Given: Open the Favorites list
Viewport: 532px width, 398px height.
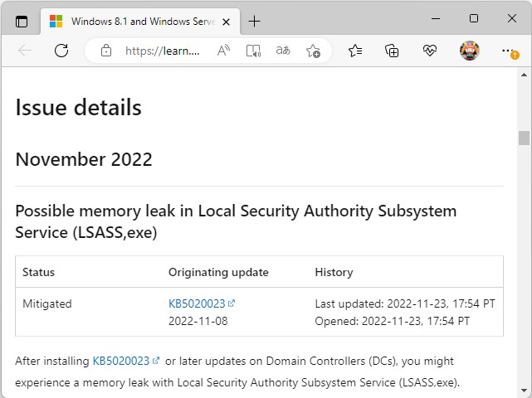Looking at the screenshot, I should (x=355, y=51).
